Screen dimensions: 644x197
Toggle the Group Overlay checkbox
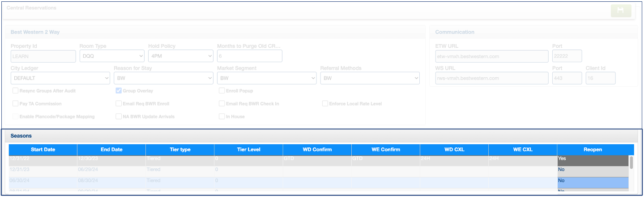[119, 91]
